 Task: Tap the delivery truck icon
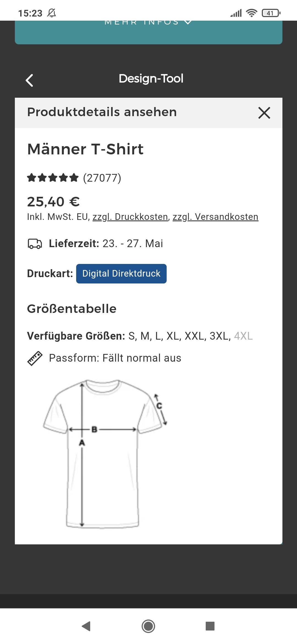pos(35,244)
